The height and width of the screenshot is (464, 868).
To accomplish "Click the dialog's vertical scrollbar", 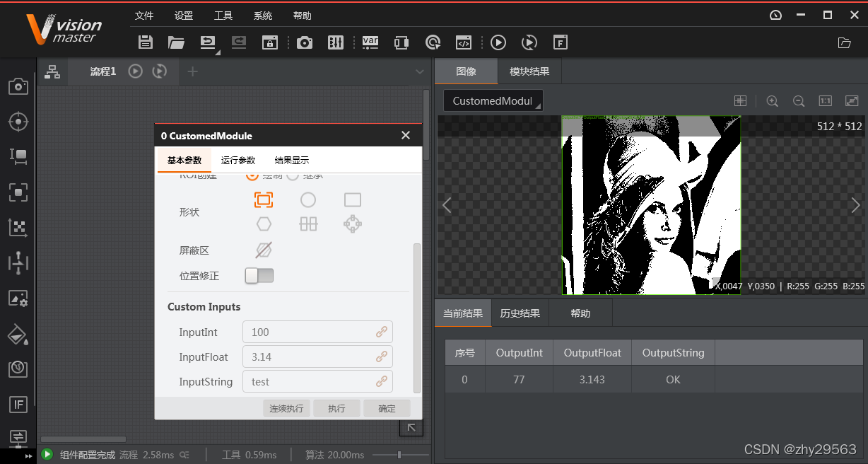I will (417, 318).
